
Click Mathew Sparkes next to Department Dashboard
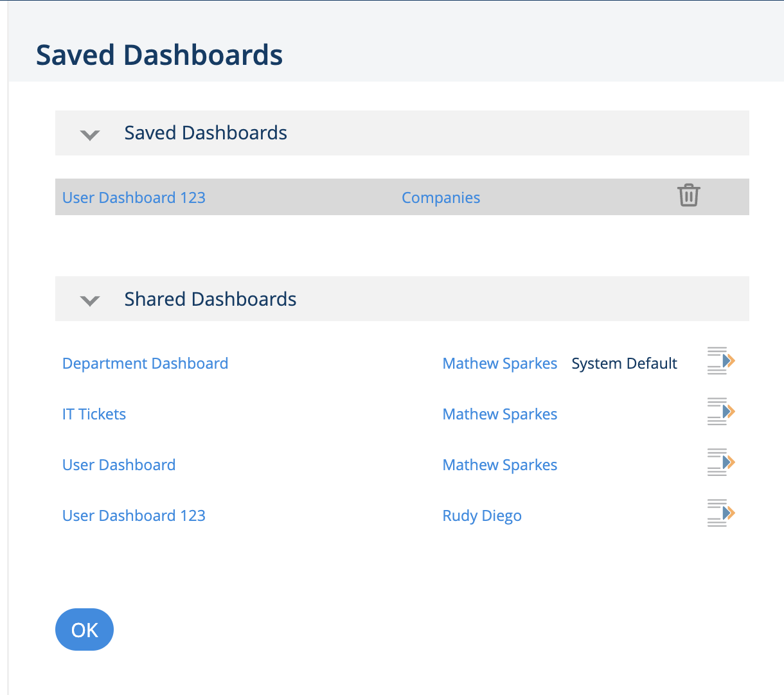500,364
